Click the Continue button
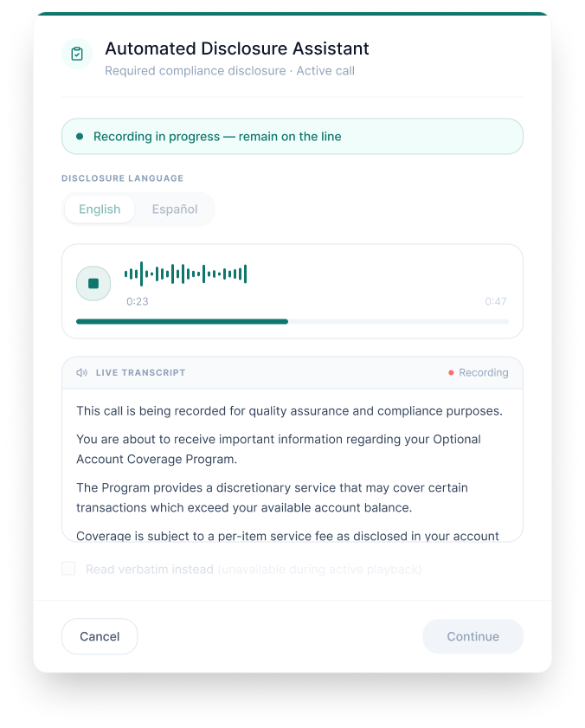Image resolution: width=585 pixels, height=728 pixels. pos(472,636)
